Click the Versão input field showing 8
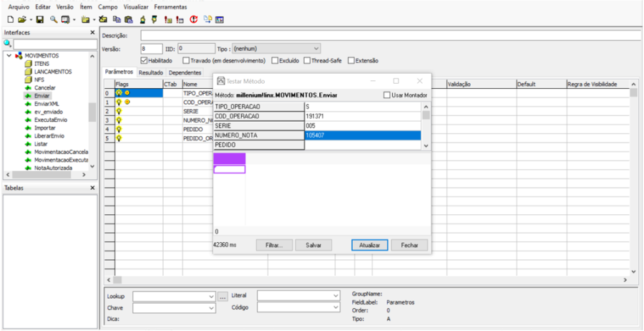The width and height of the screenshot is (644, 331). (x=151, y=49)
